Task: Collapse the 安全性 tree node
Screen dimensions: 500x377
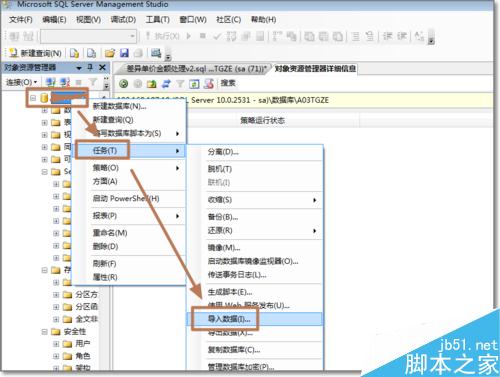Action: point(44,332)
